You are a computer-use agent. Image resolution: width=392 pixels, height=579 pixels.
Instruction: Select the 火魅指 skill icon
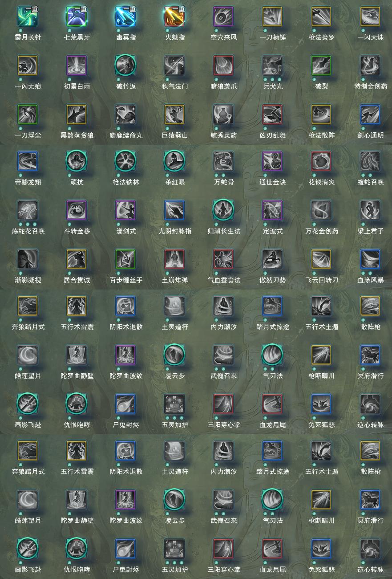(174, 16)
